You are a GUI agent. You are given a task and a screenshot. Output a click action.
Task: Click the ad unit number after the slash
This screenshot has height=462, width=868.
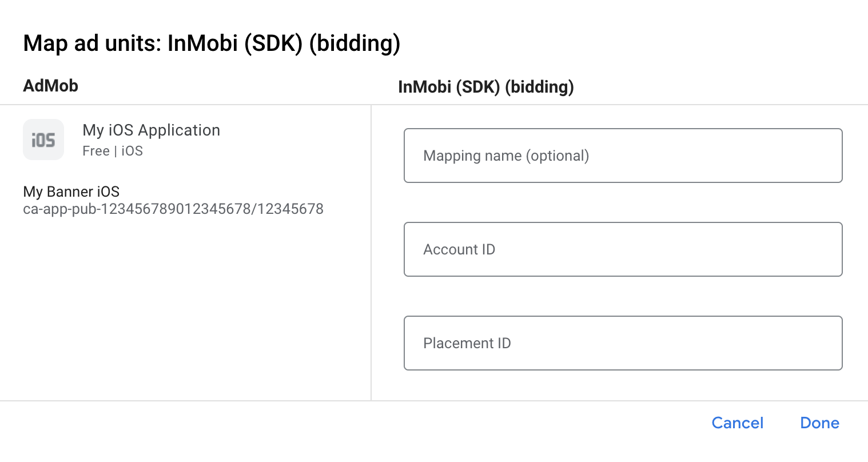click(290, 209)
